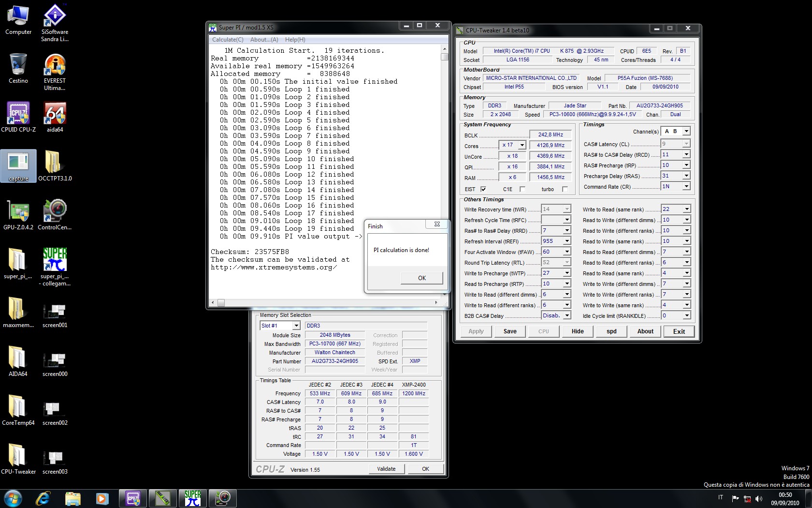Expand Precharge Delay (tRAS) dropdown
The width and height of the screenshot is (812, 508).
tap(686, 176)
